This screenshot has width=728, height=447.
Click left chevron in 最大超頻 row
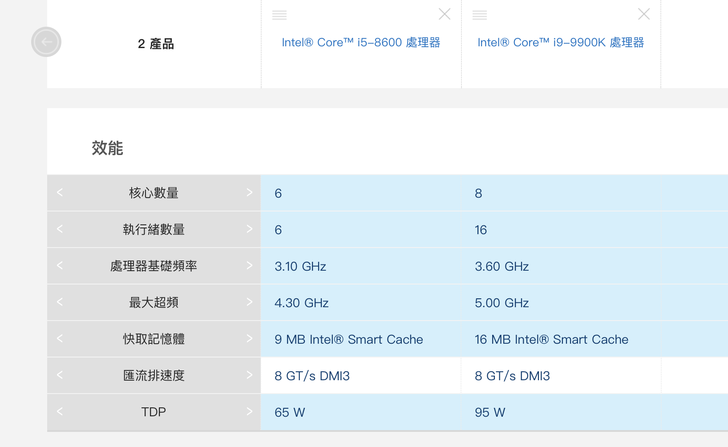(59, 302)
